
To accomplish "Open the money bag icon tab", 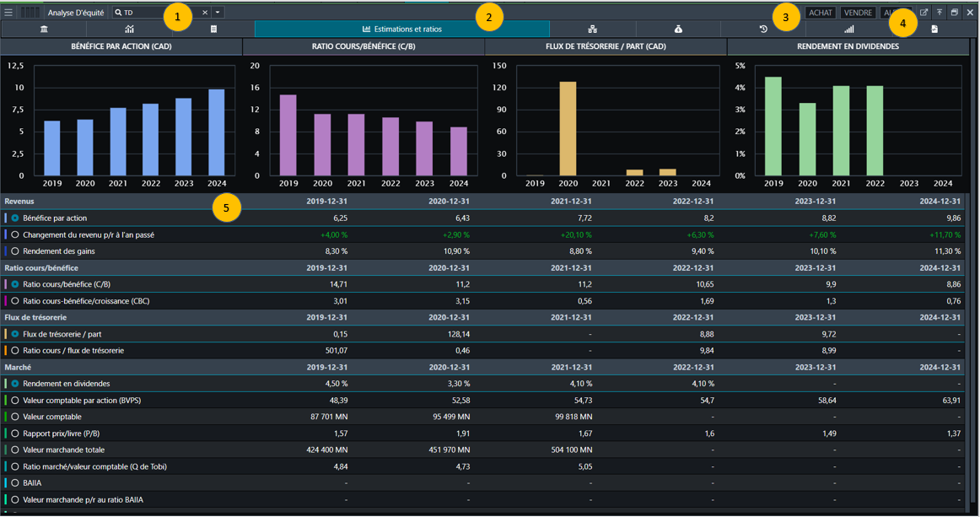I will (678, 30).
